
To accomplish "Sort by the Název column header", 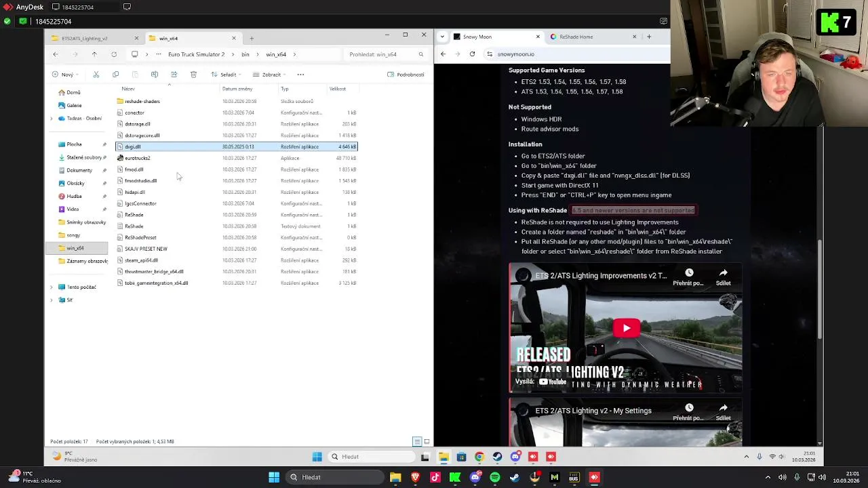I will tap(128, 89).
